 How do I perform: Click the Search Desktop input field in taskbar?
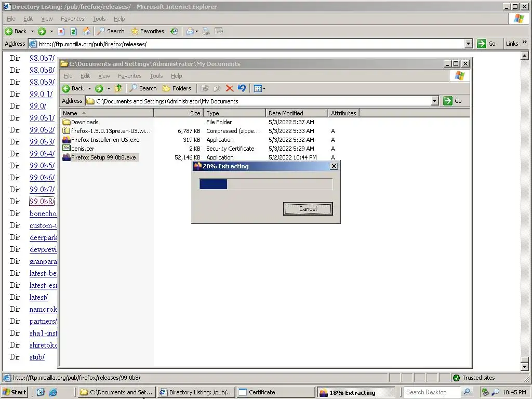(x=433, y=392)
